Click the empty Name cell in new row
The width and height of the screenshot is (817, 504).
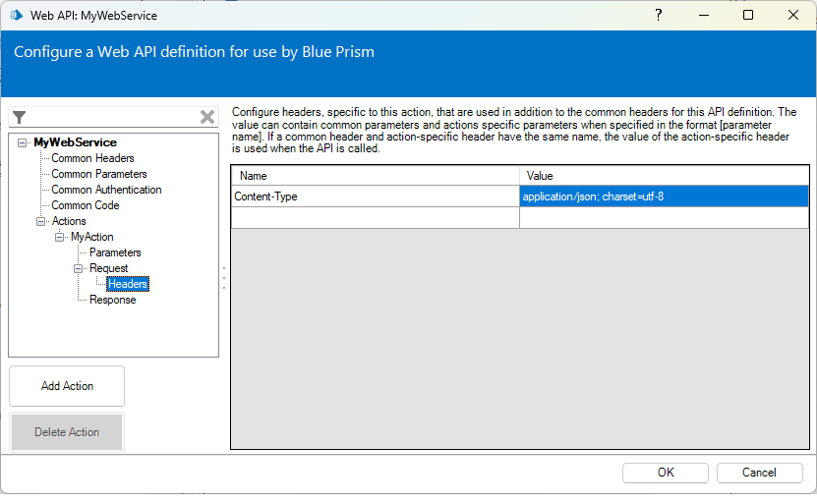pyautogui.click(x=375, y=218)
